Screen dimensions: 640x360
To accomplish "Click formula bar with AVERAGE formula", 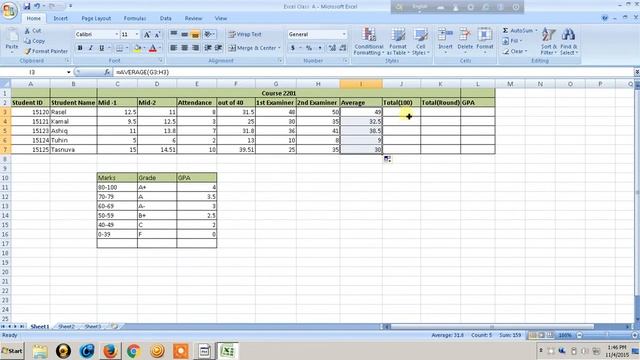I will [x=373, y=72].
